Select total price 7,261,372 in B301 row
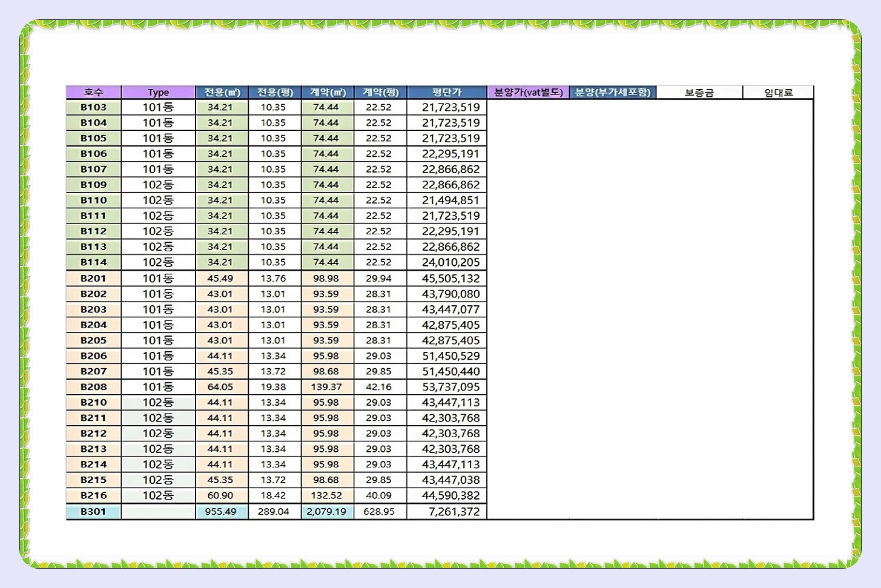 click(447, 512)
